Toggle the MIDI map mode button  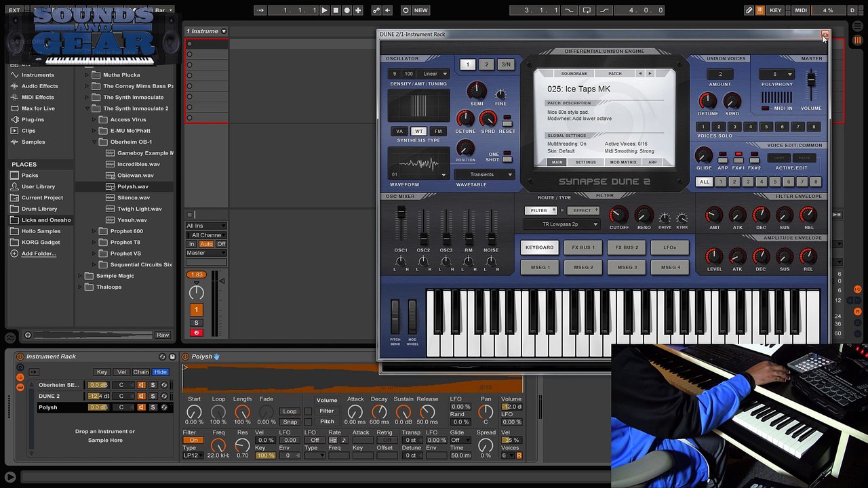(801, 10)
